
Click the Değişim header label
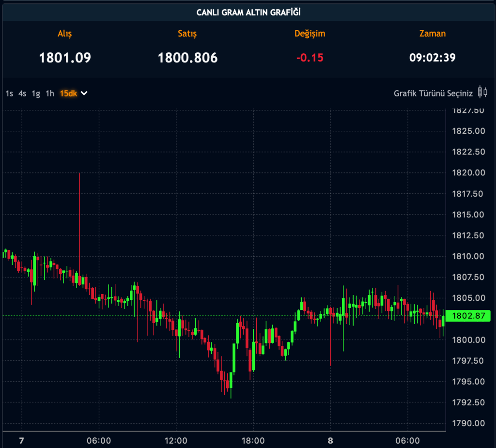[310, 34]
